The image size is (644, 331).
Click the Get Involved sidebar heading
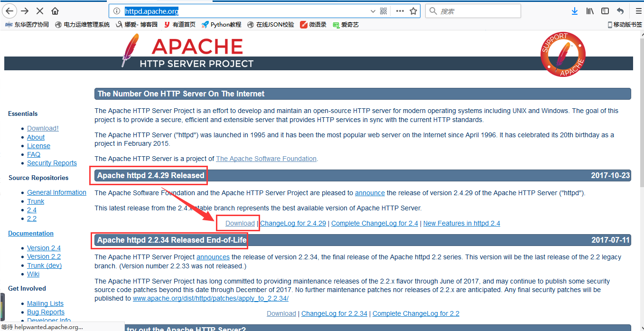27,288
